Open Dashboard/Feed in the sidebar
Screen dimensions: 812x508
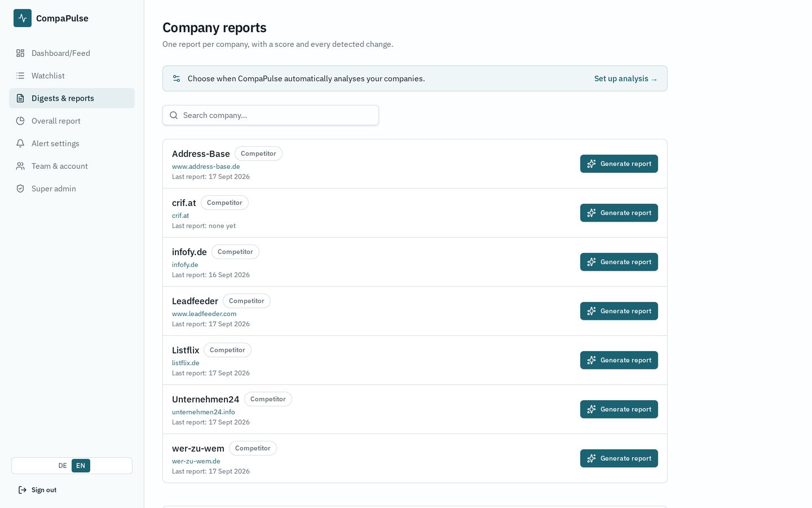72,53
